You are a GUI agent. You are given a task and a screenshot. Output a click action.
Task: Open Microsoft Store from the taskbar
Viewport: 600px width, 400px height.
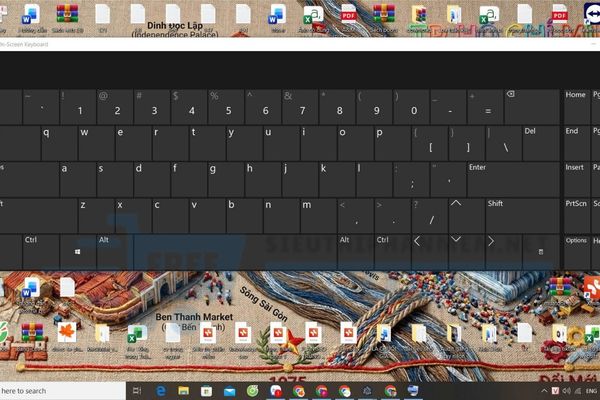[205, 391]
